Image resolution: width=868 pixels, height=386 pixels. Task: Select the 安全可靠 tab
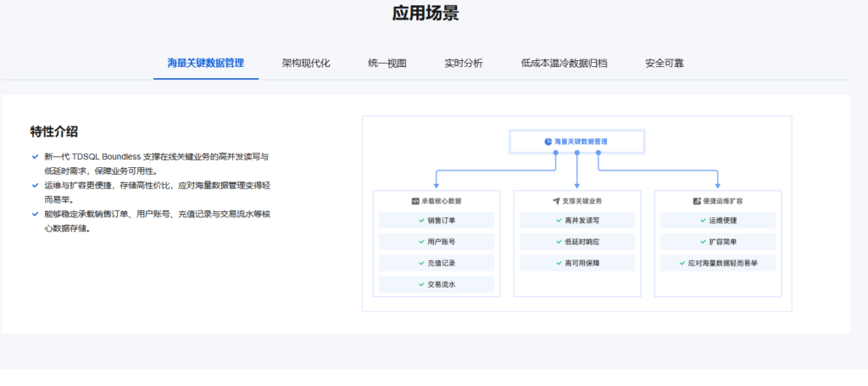click(665, 63)
